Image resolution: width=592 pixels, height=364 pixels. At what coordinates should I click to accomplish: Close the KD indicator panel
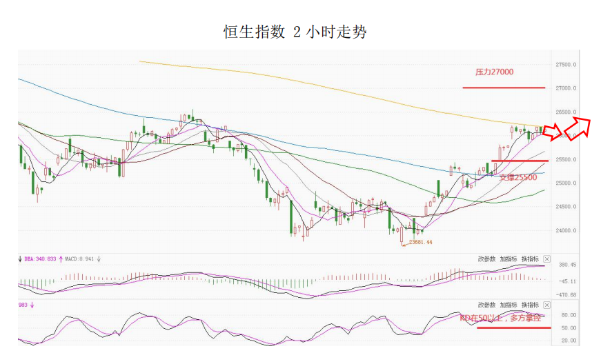546,304
